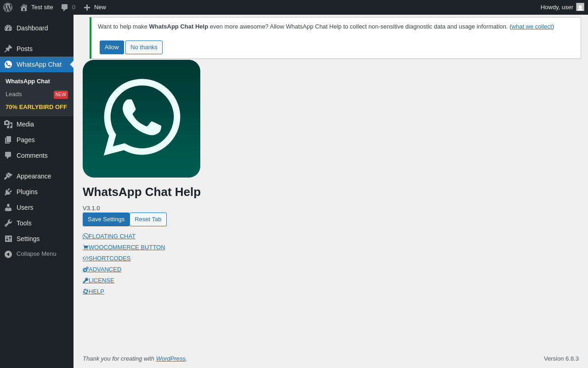The height and width of the screenshot is (368, 588).
Task: Click the Shortcodes code icon
Action: [x=85, y=259]
